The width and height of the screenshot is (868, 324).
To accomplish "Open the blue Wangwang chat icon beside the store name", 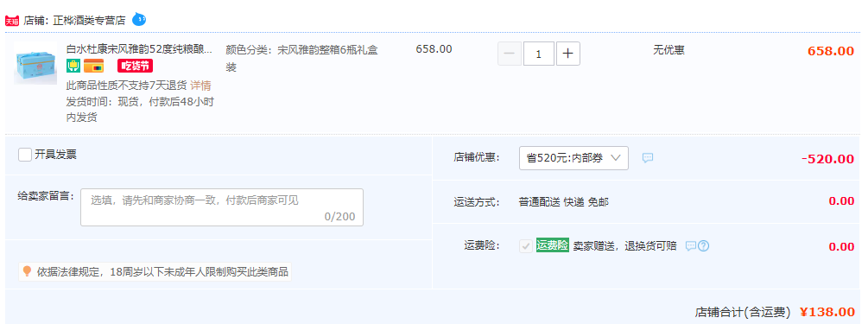I will (139, 20).
